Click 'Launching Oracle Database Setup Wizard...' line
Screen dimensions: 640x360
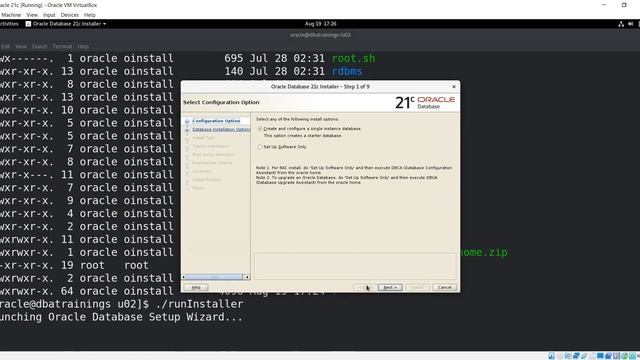click(121, 317)
